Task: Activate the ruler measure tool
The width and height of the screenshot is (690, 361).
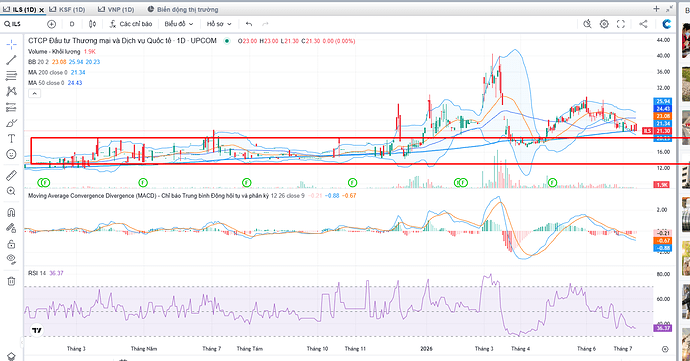Action: tap(11, 175)
